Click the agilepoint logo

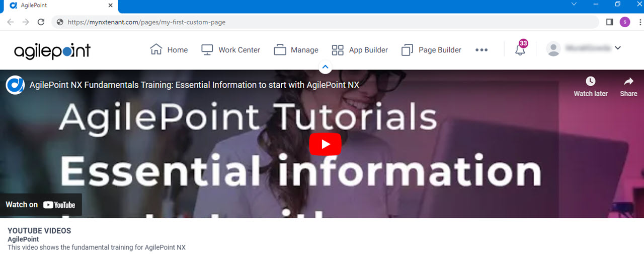point(52,50)
